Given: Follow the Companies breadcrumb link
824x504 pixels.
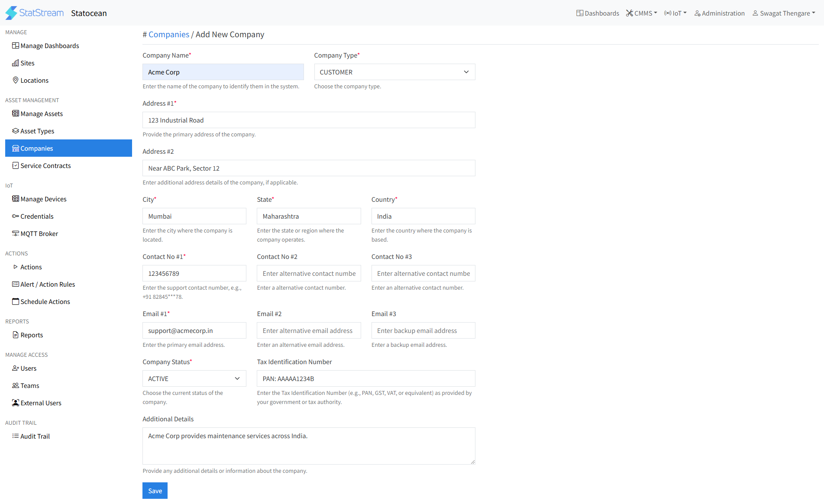Looking at the screenshot, I should tap(169, 35).
